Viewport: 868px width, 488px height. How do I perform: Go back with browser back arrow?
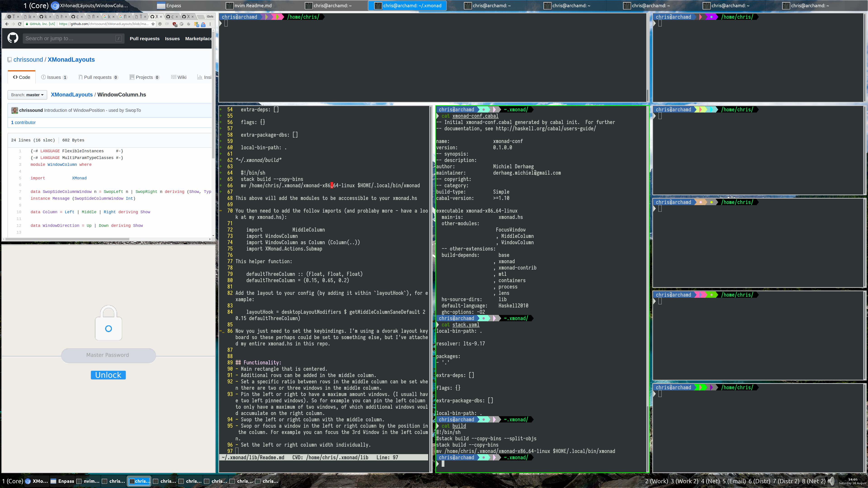point(7,24)
